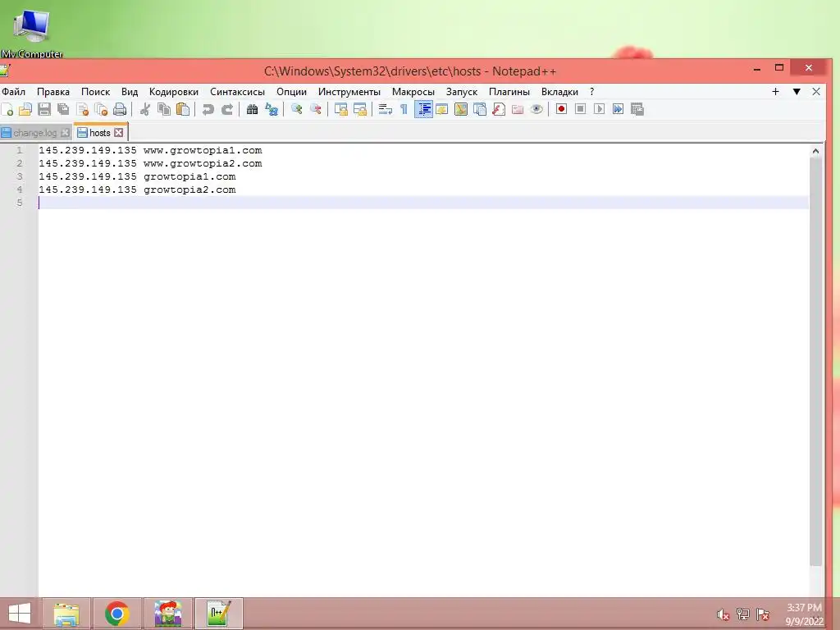840x630 pixels.
Task: Open the Growtopia game taskbar icon
Action: click(167, 614)
